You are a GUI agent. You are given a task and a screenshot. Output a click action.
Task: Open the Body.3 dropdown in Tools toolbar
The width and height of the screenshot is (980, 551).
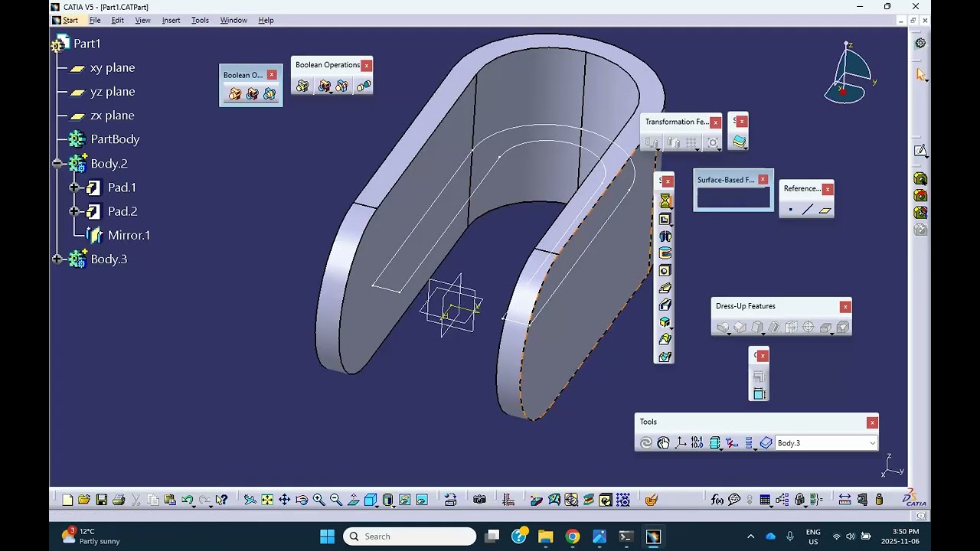872,443
